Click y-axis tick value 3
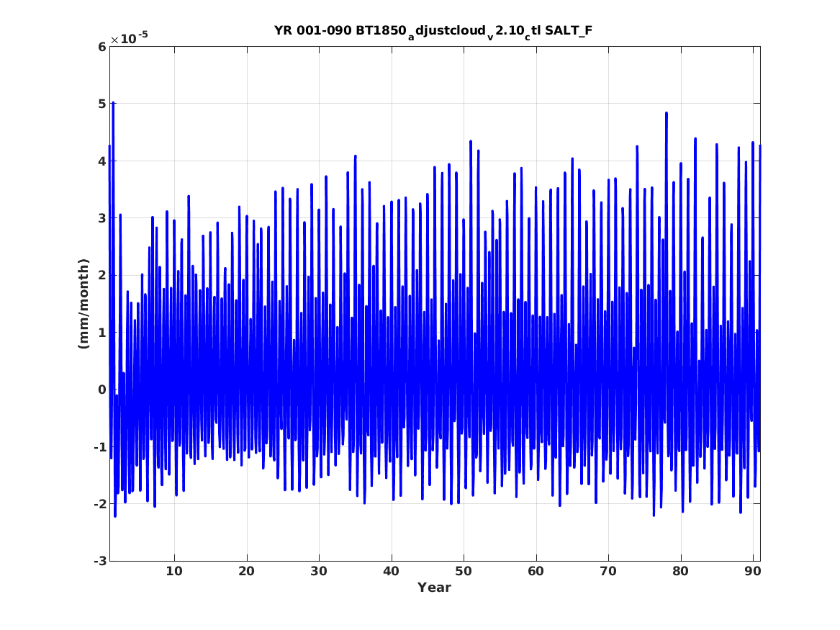 click(x=102, y=218)
